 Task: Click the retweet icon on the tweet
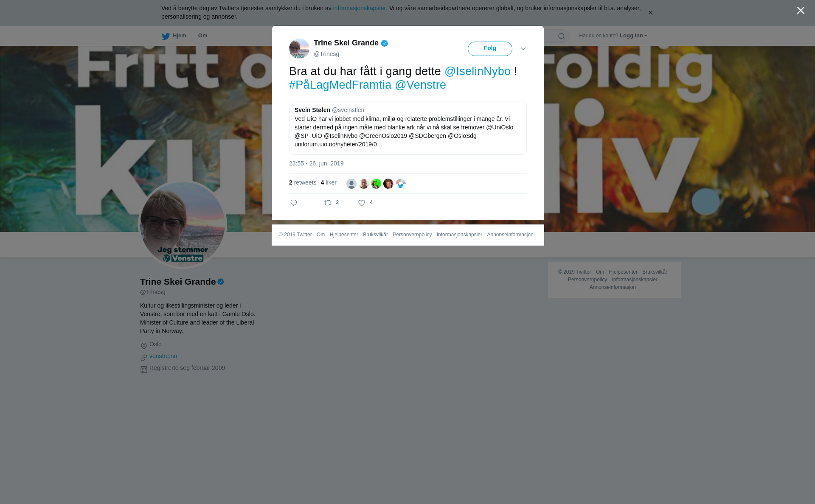click(x=328, y=203)
